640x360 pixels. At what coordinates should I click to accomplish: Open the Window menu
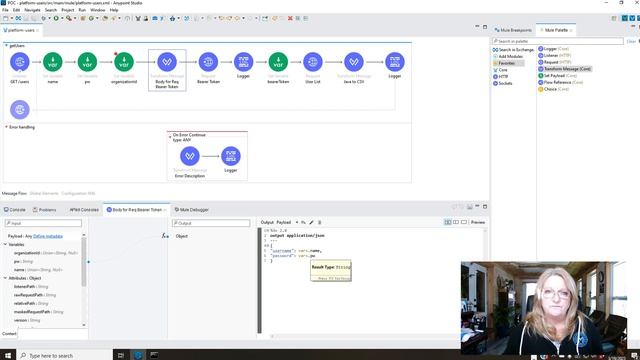[98, 10]
